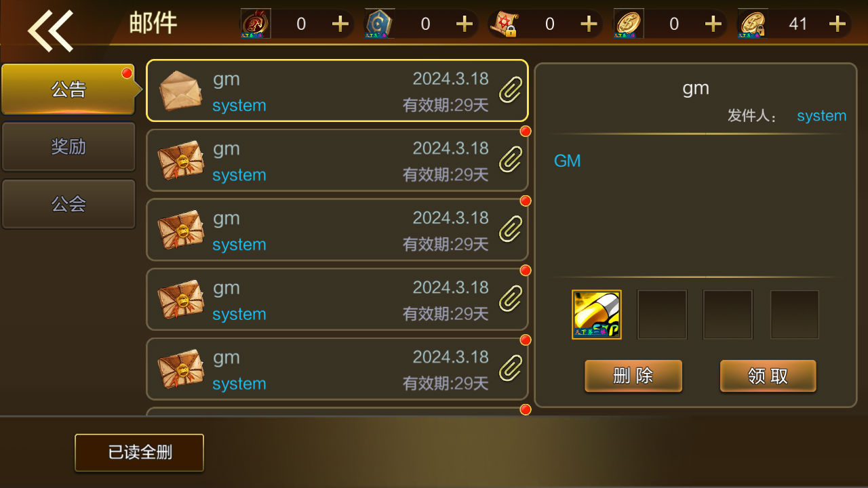Click the locked treasure map scroll icon
The image size is (868, 488).
[504, 24]
